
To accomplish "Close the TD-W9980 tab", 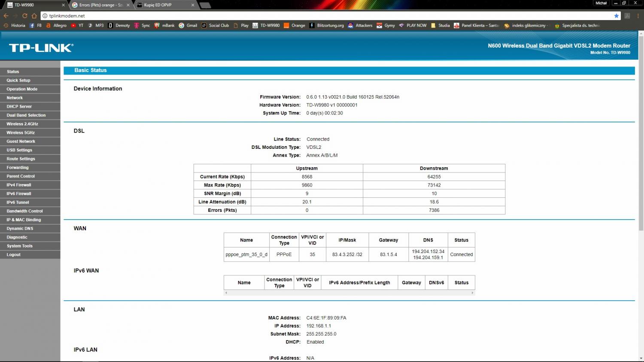I will pos(64,5).
